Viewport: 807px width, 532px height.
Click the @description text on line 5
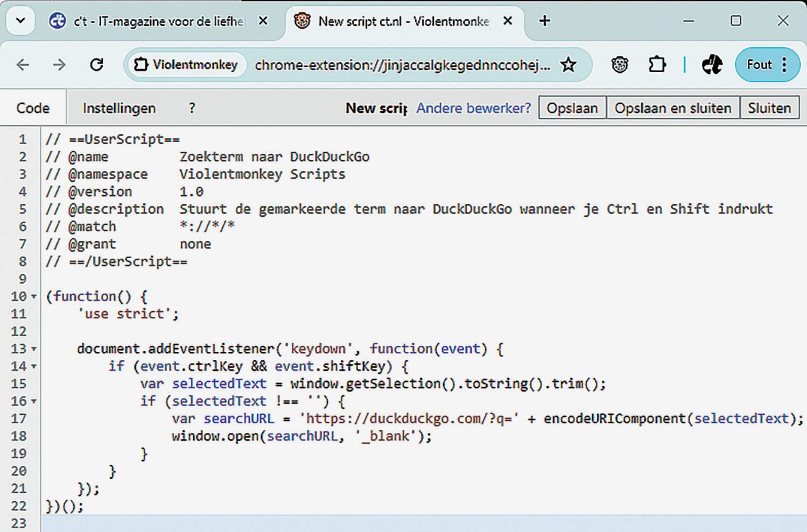[x=476, y=209]
